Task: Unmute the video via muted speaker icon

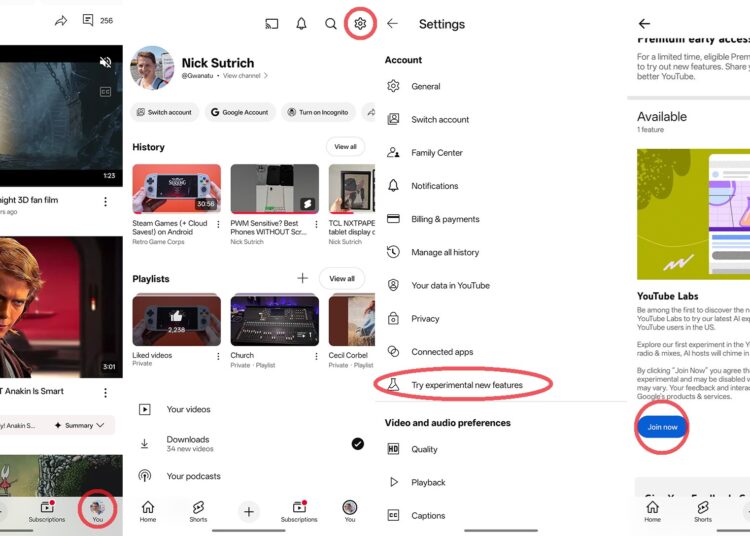Action: (105, 62)
